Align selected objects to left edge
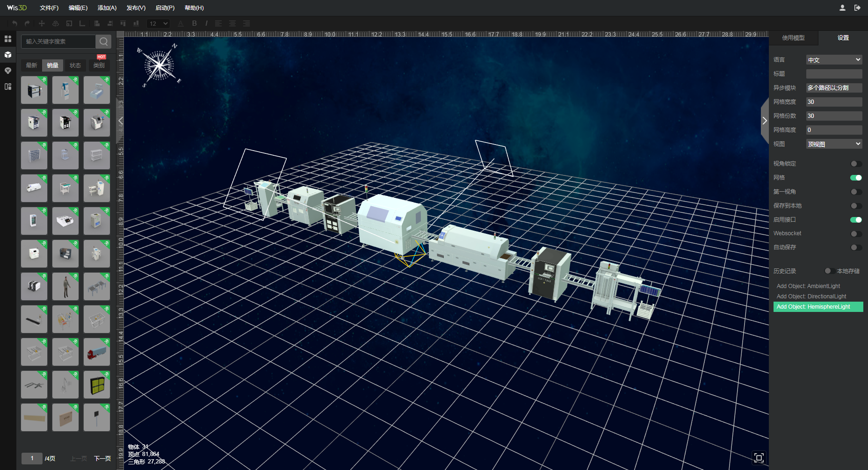The image size is (868, 470). 97,23
